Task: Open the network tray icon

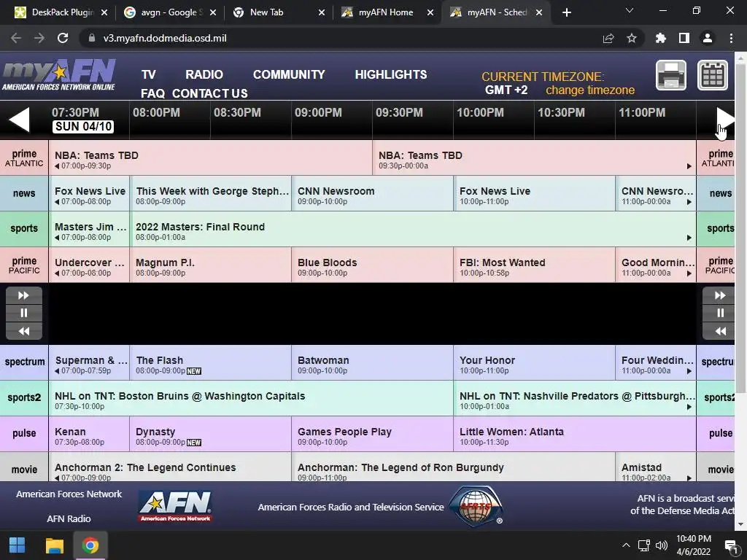Action: 644,545
